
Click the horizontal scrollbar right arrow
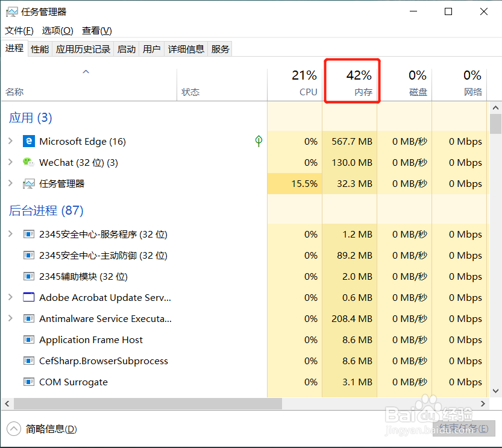483,403
